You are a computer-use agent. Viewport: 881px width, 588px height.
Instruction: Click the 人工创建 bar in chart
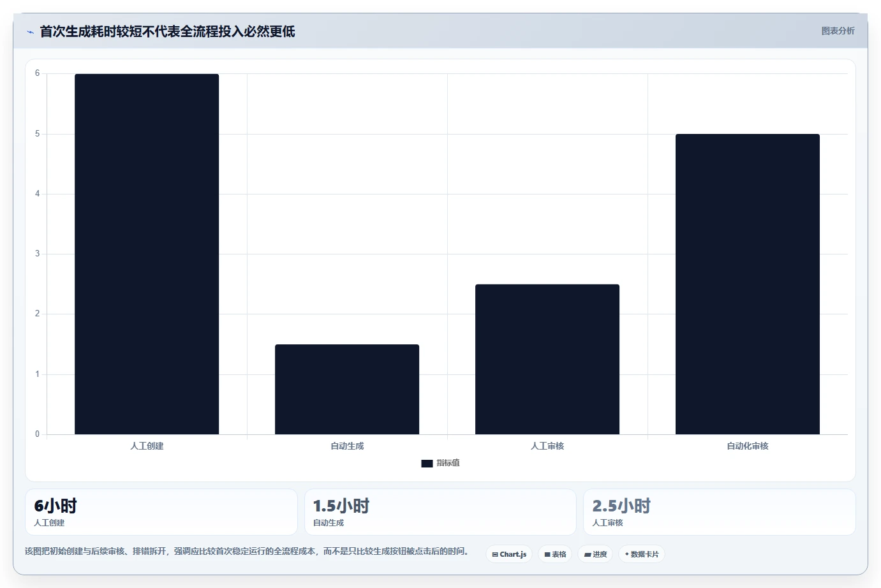pos(147,254)
